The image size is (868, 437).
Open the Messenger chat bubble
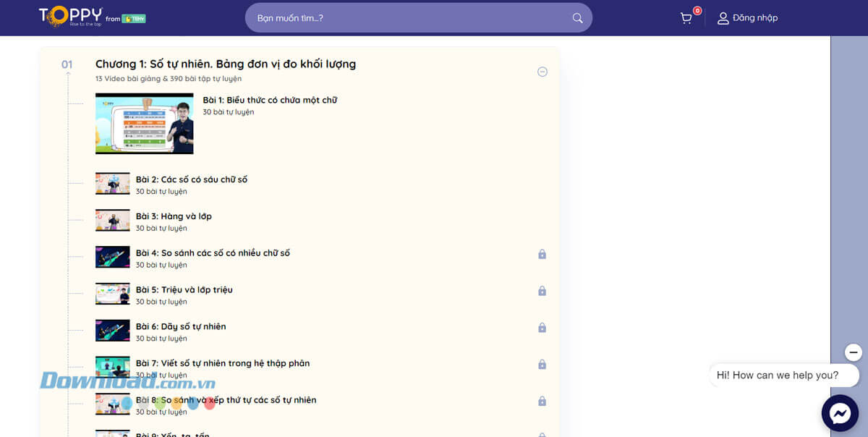(x=839, y=413)
